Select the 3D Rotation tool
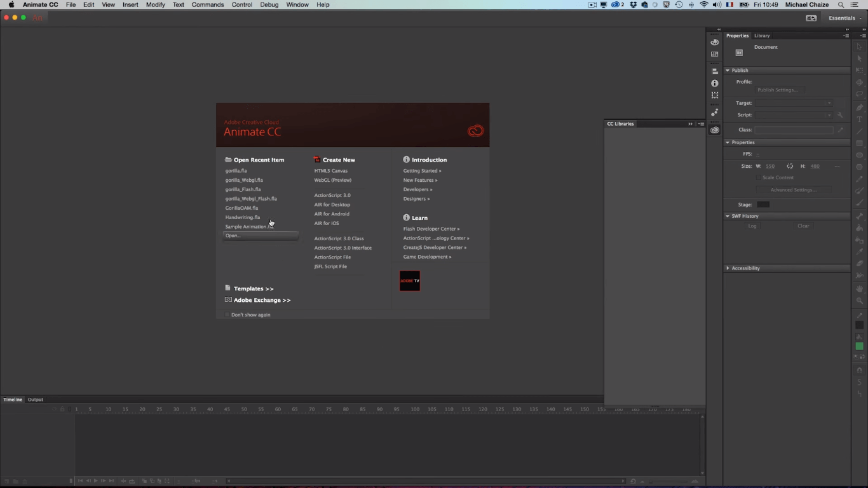 (x=860, y=83)
